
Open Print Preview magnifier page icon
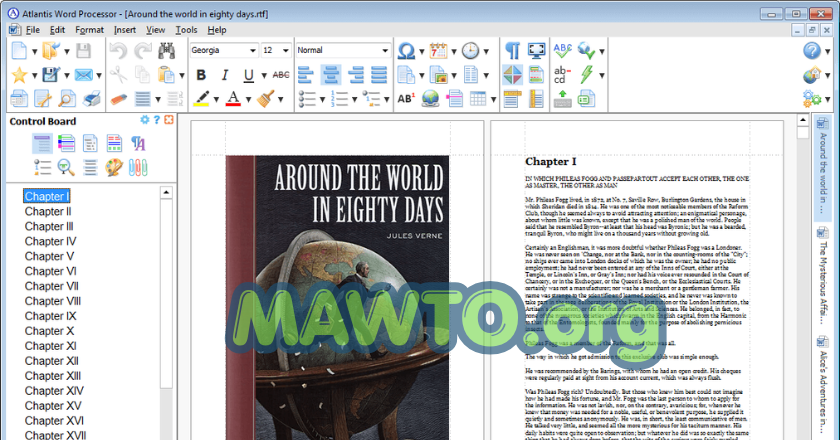(68, 99)
